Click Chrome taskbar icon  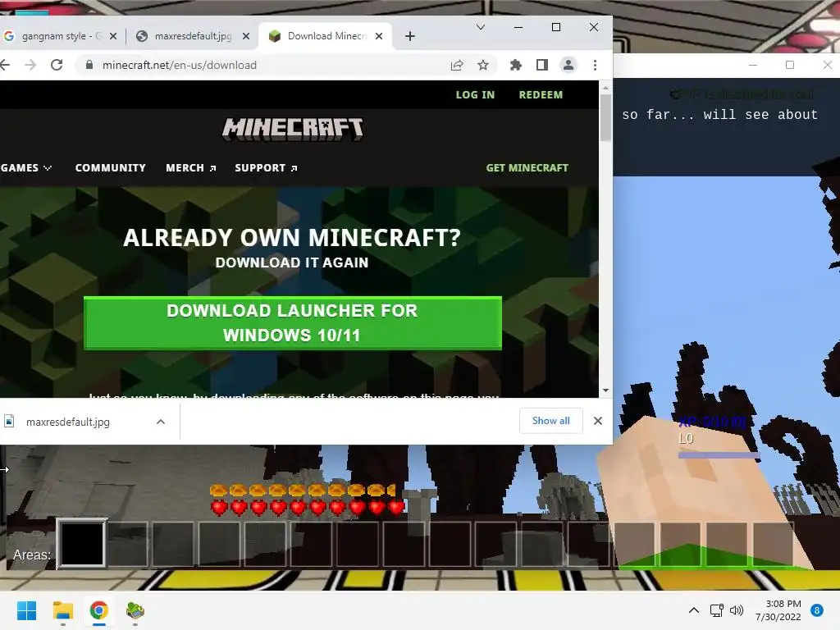pos(99,610)
